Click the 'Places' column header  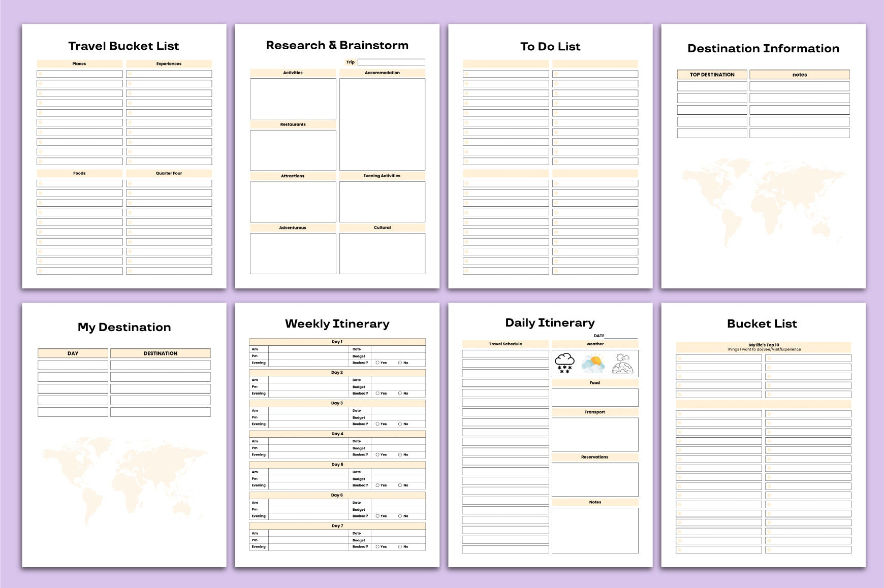[x=79, y=63]
